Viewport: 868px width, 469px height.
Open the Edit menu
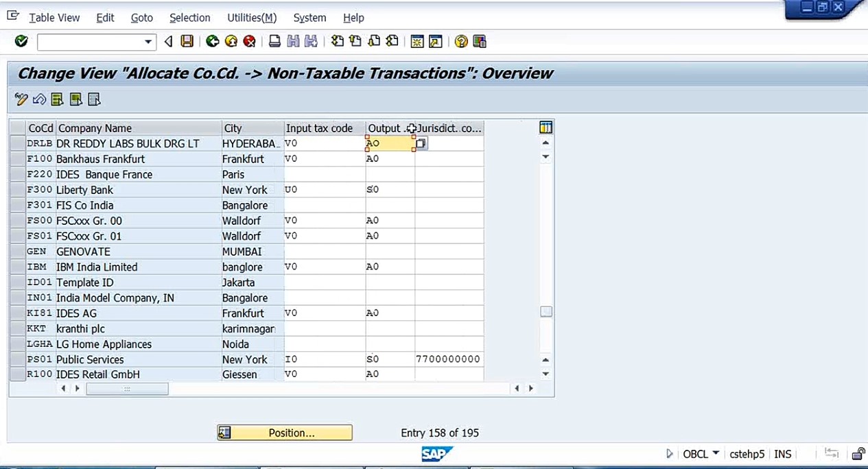[105, 18]
